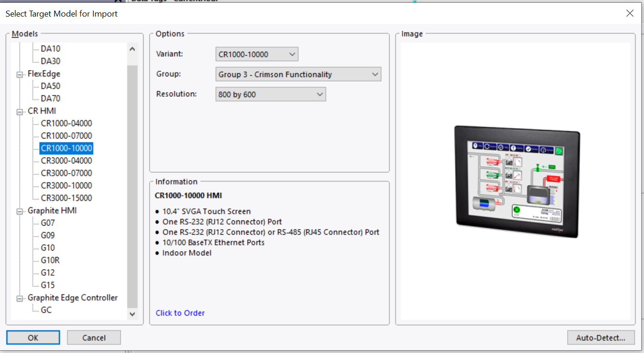The height and width of the screenshot is (353, 644).
Task: Pick the CR3000-15000 model
Action: [66, 198]
